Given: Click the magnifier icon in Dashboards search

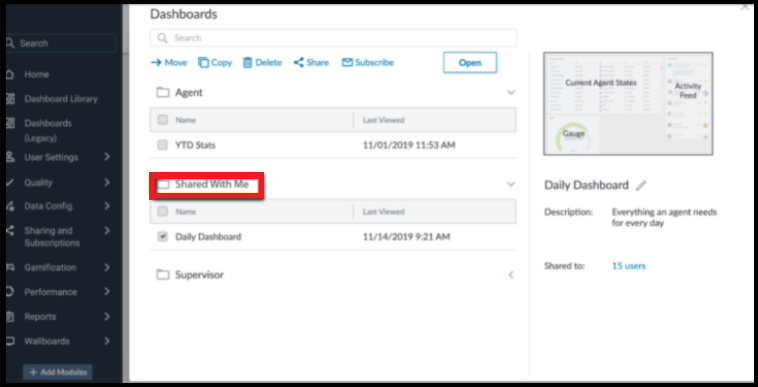Looking at the screenshot, I should point(162,38).
